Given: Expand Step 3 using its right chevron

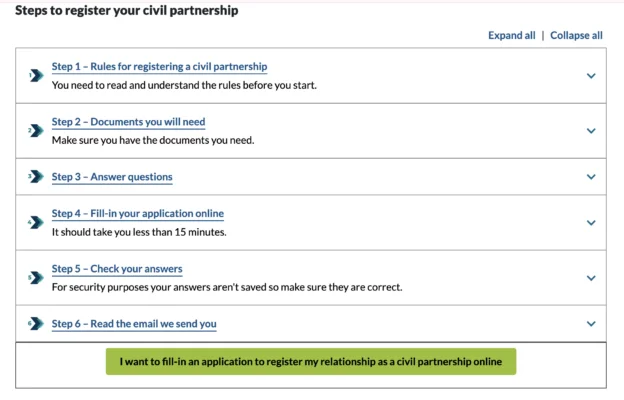Looking at the screenshot, I should [591, 177].
